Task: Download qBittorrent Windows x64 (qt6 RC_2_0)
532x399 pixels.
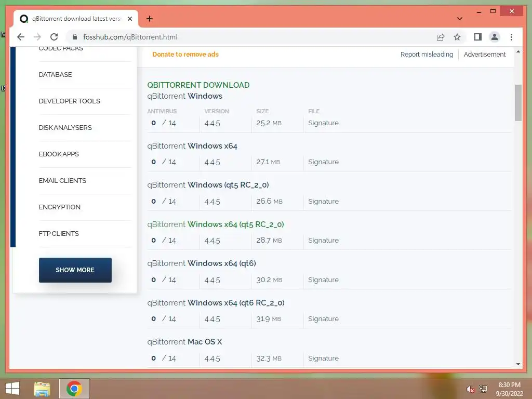Action: [216, 303]
